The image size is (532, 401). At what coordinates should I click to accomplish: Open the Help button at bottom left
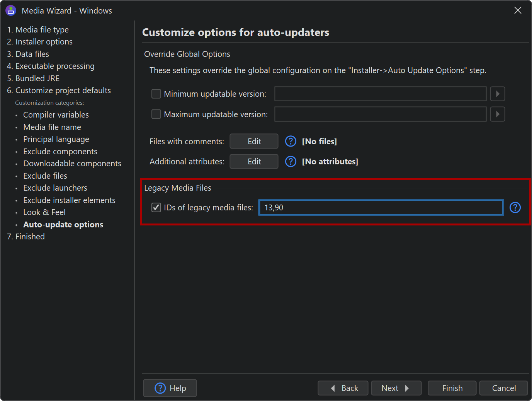(170, 388)
